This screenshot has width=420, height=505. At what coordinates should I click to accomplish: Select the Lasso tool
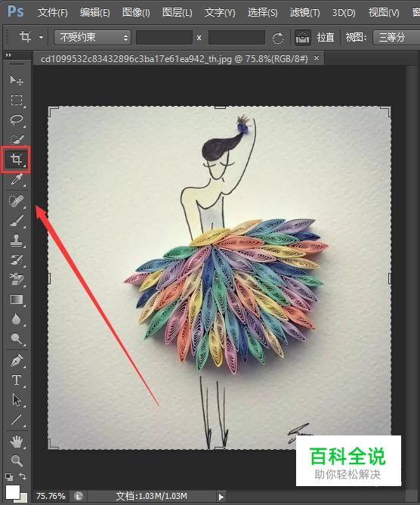point(17,119)
